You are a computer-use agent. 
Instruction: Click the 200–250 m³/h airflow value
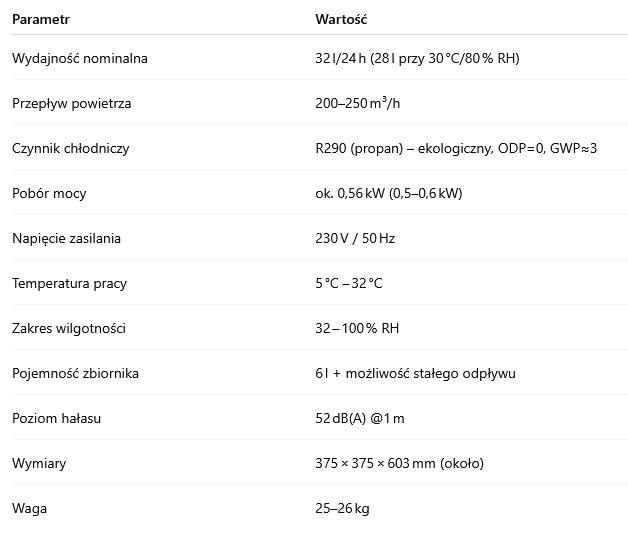pyautogui.click(x=360, y=103)
